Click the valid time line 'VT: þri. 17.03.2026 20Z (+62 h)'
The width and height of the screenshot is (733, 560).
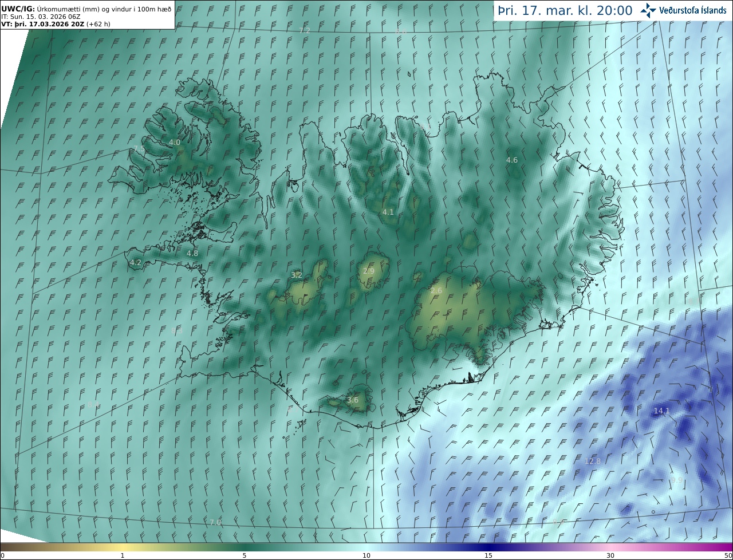[x=56, y=23]
